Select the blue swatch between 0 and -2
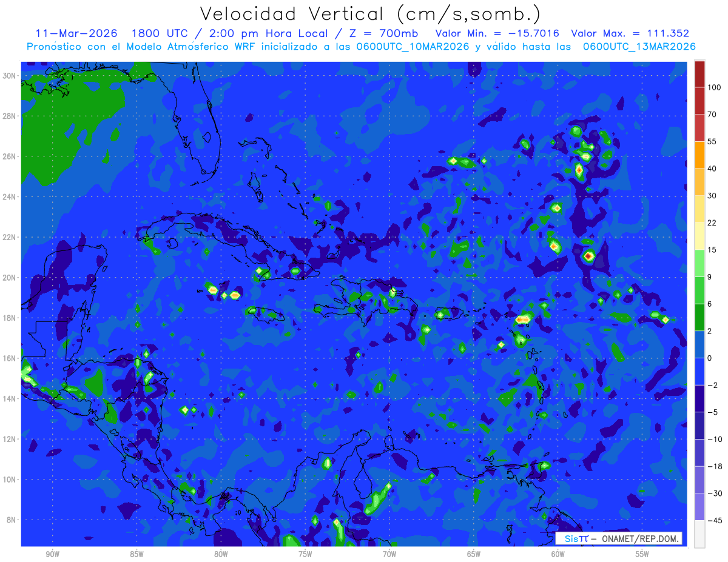 pyautogui.click(x=699, y=371)
